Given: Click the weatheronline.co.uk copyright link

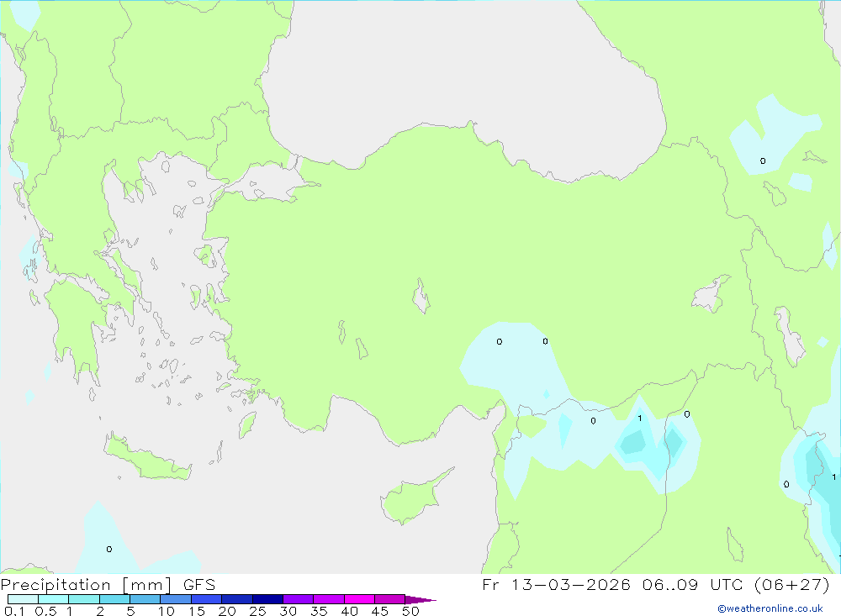Looking at the screenshot, I should point(770,608).
